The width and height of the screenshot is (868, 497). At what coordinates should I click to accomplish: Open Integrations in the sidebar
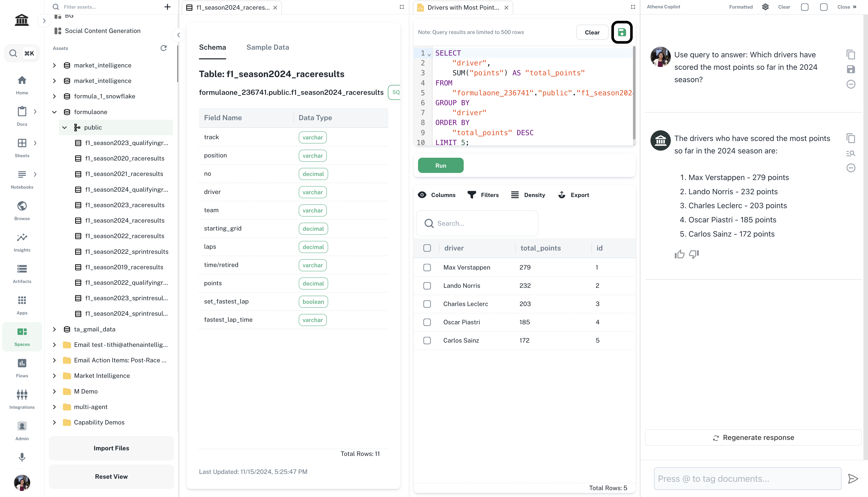coord(22,399)
